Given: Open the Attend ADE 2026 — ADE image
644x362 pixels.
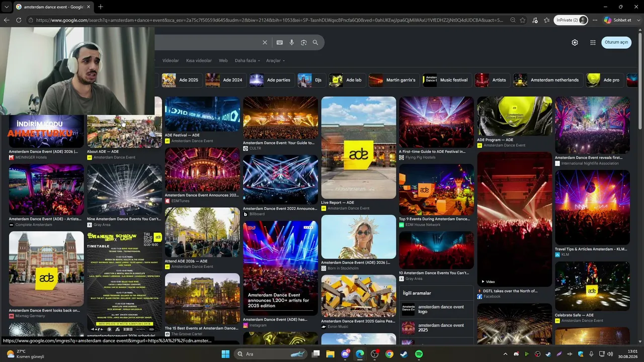Looking at the screenshot, I should [202, 232].
